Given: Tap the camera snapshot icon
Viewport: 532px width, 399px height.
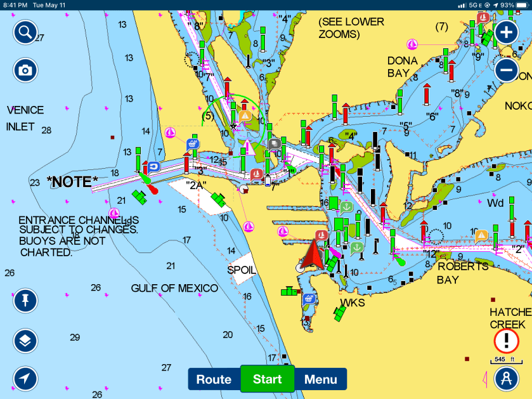Looking at the screenshot, I should pyautogui.click(x=25, y=70).
